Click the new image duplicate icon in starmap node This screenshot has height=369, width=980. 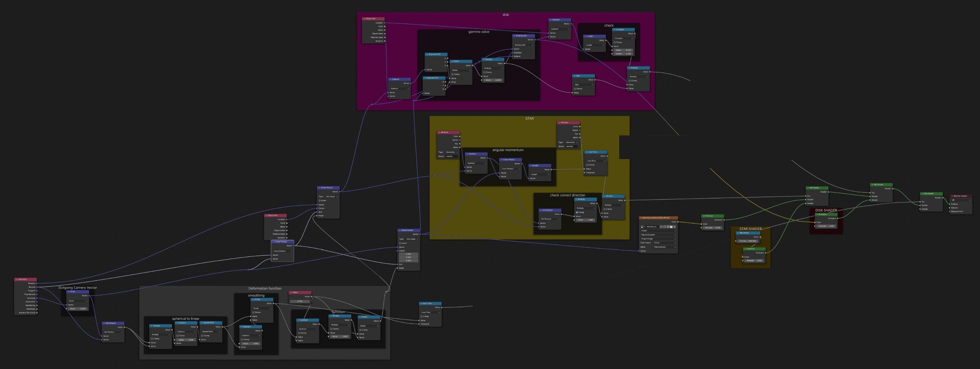668,226
